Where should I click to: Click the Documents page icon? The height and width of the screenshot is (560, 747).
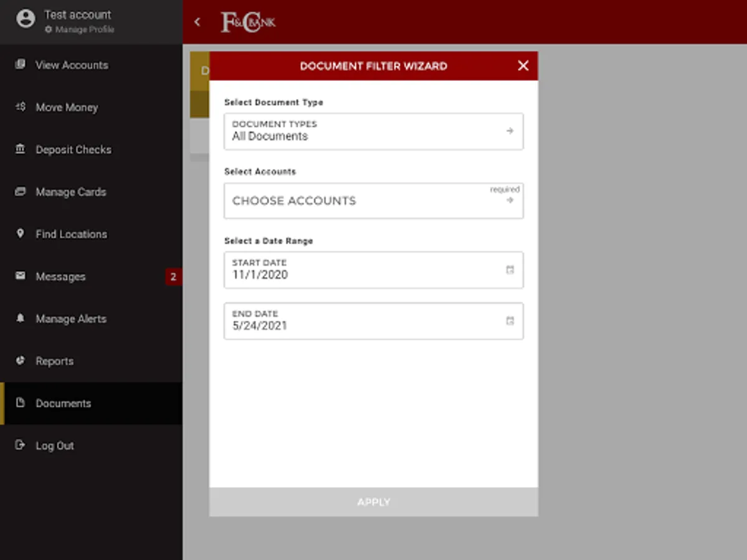pyautogui.click(x=21, y=403)
